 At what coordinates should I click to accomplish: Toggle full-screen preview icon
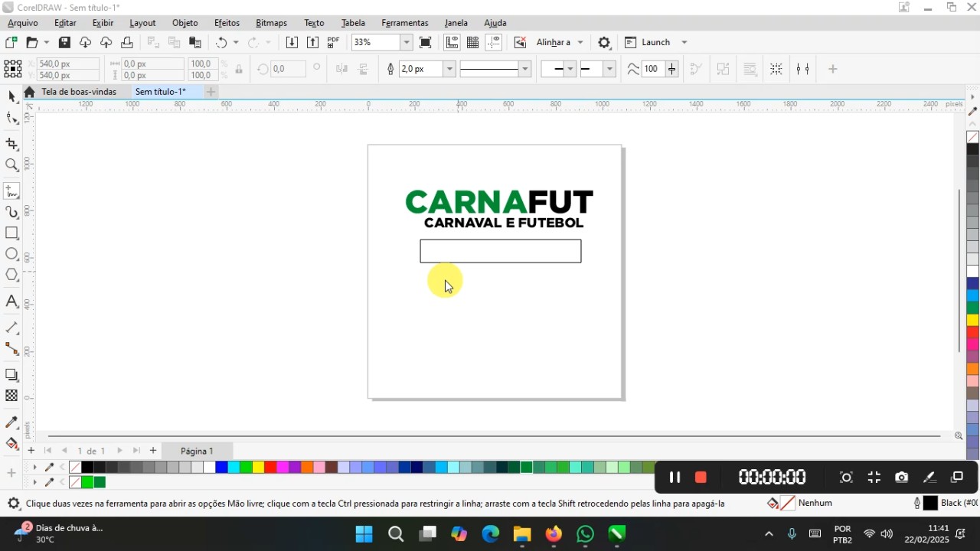(x=426, y=43)
